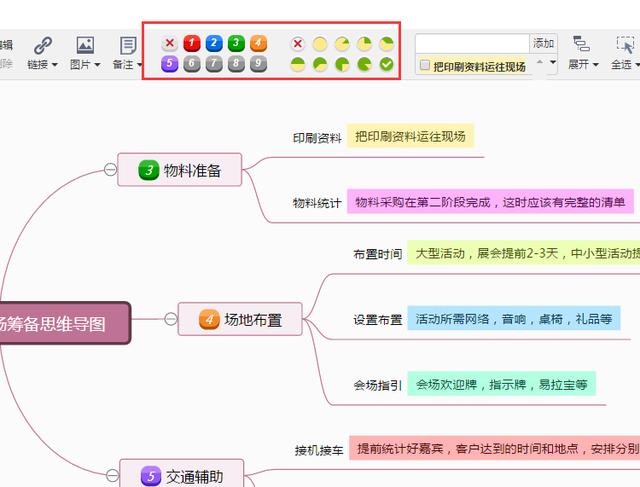Remove priority with the red X icon
The width and height of the screenshot is (640, 487).
[x=170, y=43]
